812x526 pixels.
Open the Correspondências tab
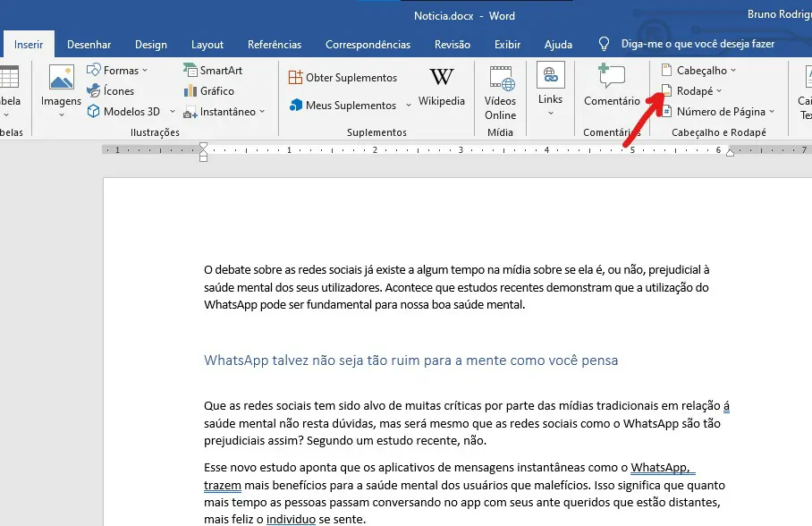click(x=368, y=45)
